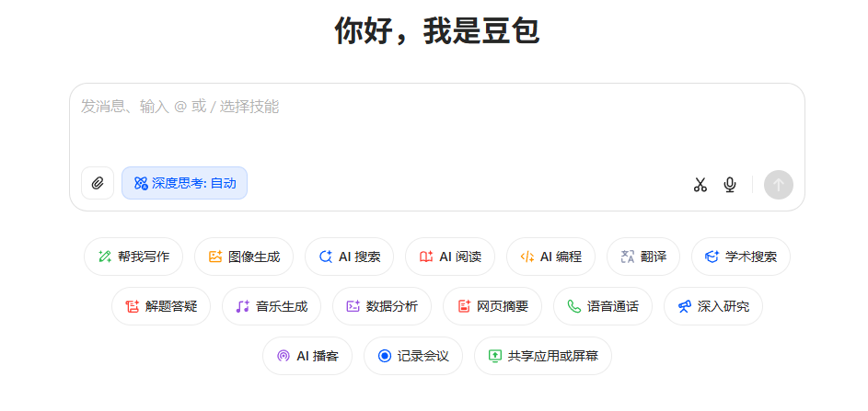Click the scissors screenshot icon

coord(700,185)
